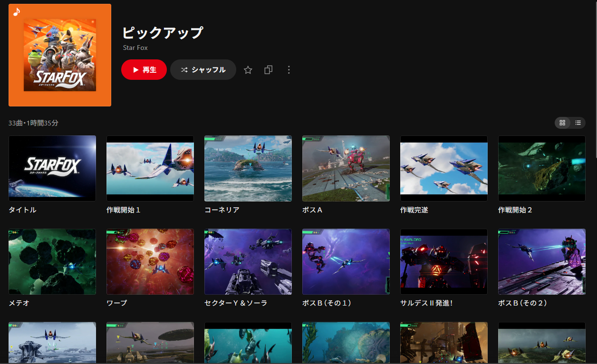Switch to grid view layout
The image size is (597, 364).
click(x=563, y=123)
